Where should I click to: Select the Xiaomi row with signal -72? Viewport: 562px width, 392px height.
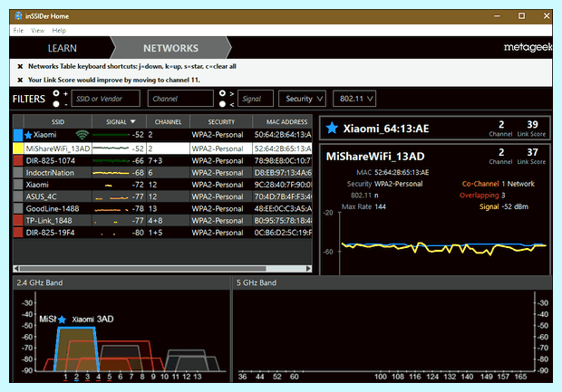pyautogui.click(x=163, y=185)
